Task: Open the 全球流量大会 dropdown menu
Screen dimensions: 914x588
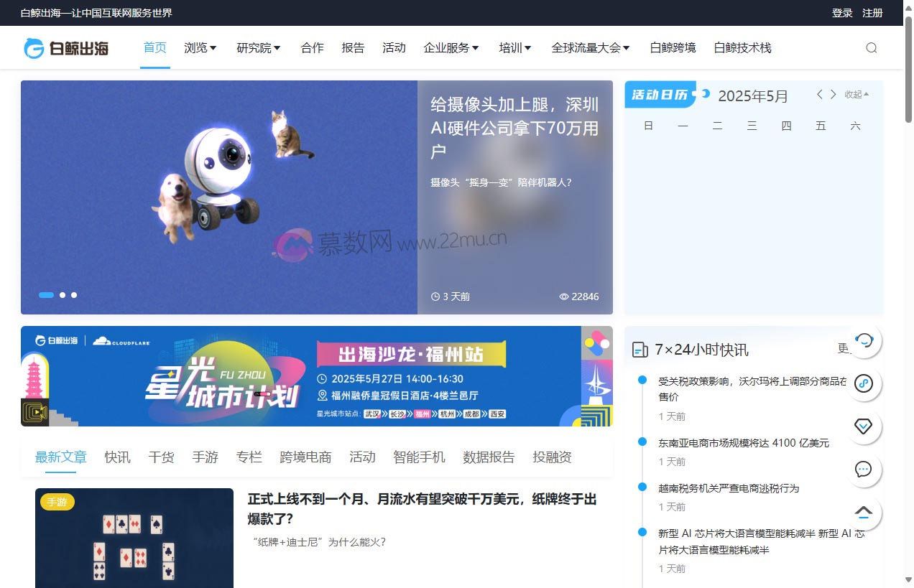Action: [590, 48]
